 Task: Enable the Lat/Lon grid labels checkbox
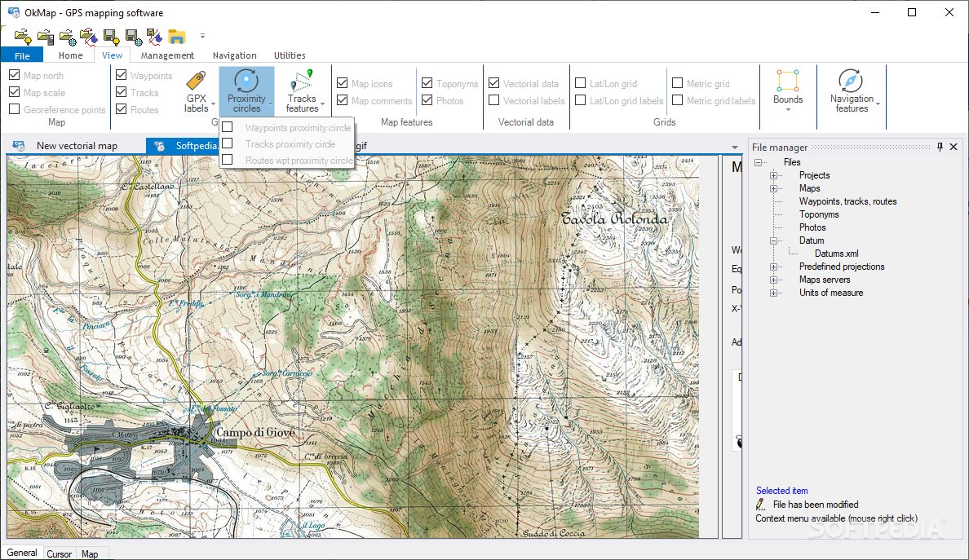click(x=580, y=100)
